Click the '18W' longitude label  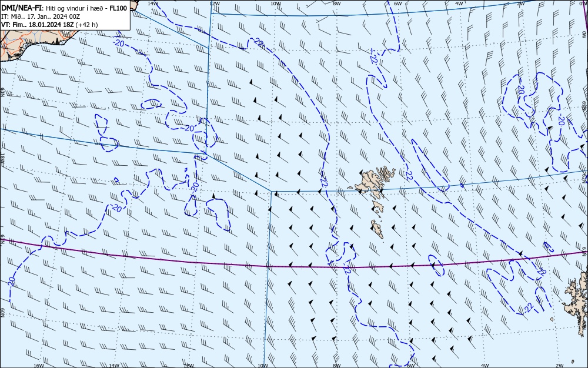[x=2, y=158]
